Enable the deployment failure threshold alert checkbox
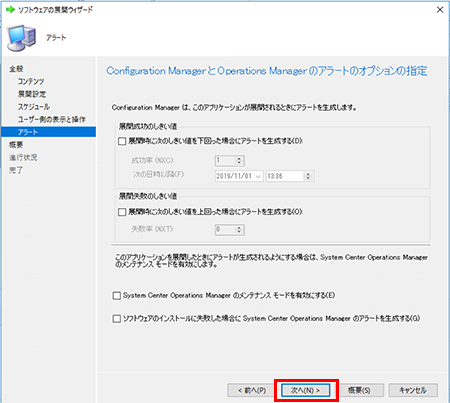 coord(122,212)
